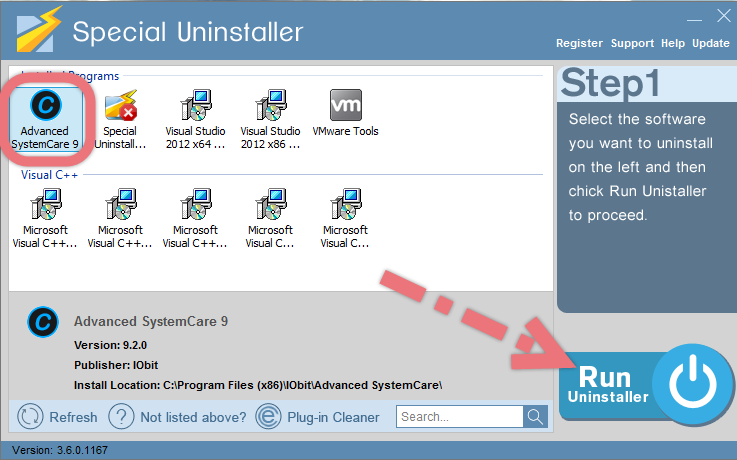Click Version: 3.6.0.1167 in status bar

point(60,450)
